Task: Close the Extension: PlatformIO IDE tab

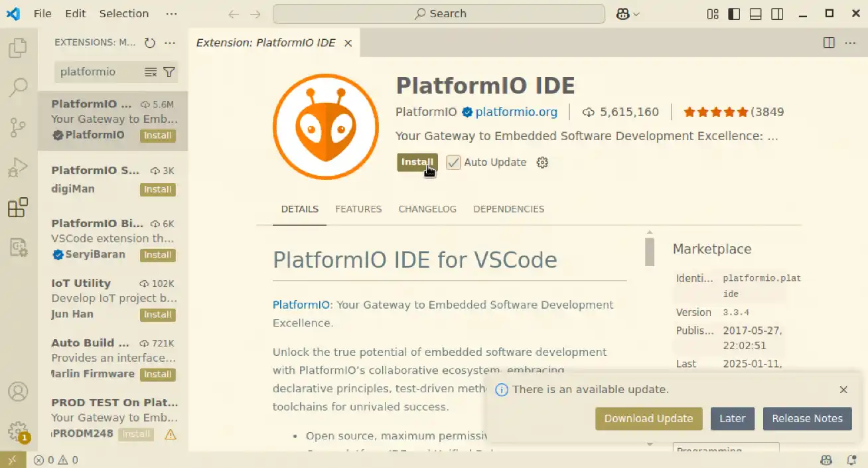Action: point(348,43)
